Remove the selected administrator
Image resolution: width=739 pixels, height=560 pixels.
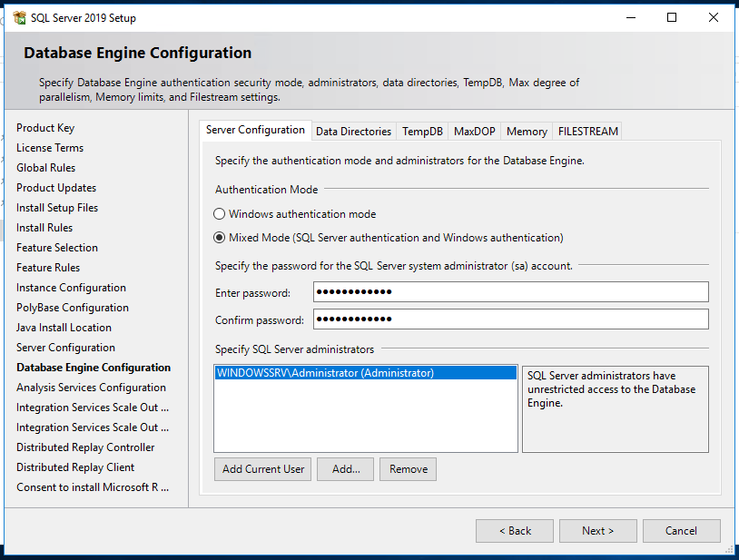pyautogui.click(x=409, y=469)
